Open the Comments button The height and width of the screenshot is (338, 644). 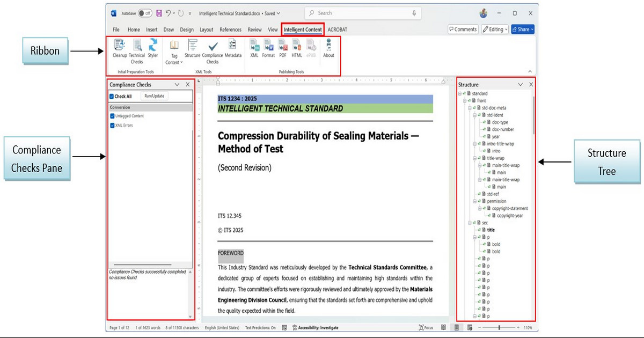pyautogui.click(x=463, y=30)
